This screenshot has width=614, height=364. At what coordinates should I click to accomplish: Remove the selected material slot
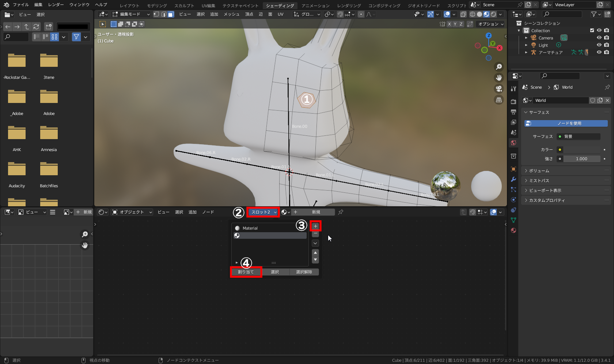[x=315, y=234]
